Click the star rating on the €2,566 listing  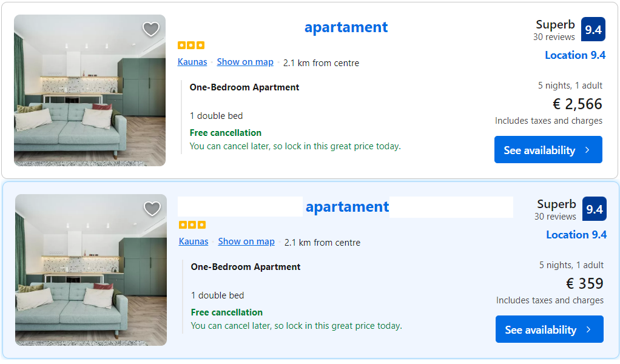coord(191,45)
